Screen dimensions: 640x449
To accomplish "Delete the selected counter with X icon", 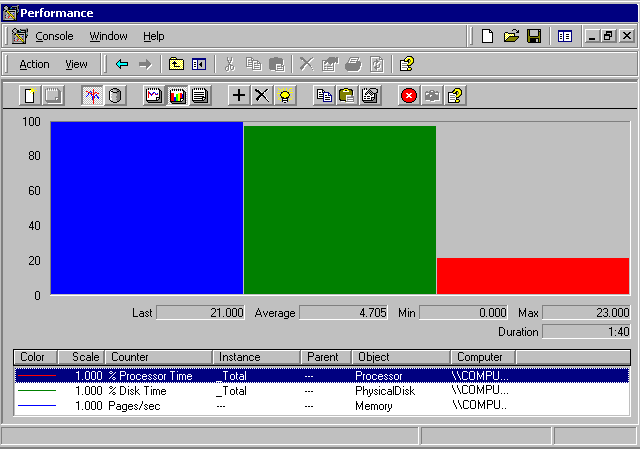I will pos(262,95).
